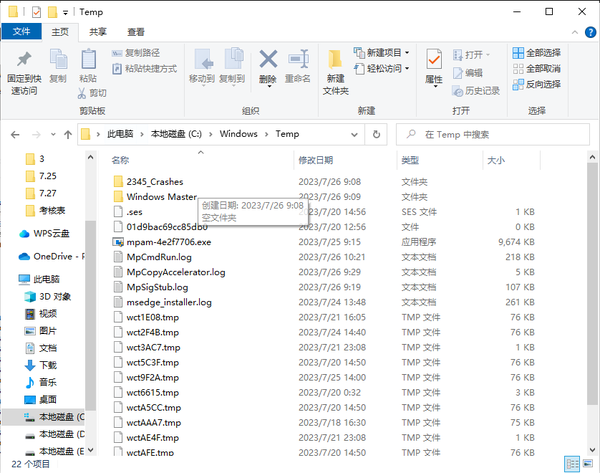Click the 固定到快速访问 pin icon
The height and width of the screenshot is (473, 600).
24,59
